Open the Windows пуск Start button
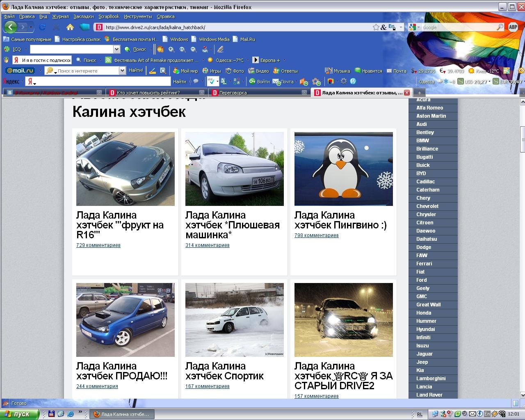The image size is (525, 420). point(20,414)
